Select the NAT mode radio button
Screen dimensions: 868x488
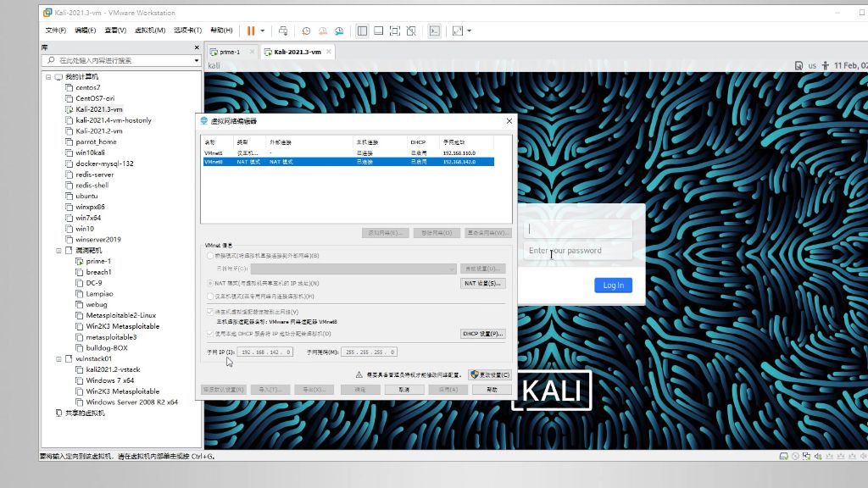pyautogui.click(x=210, y=283)
